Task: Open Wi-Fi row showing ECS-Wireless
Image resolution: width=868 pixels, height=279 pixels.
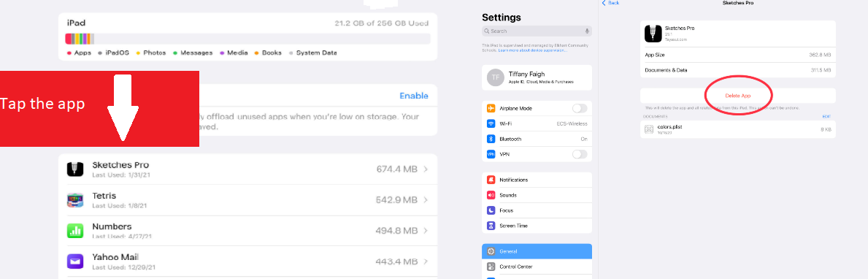Action: click(x=537, y=123)
